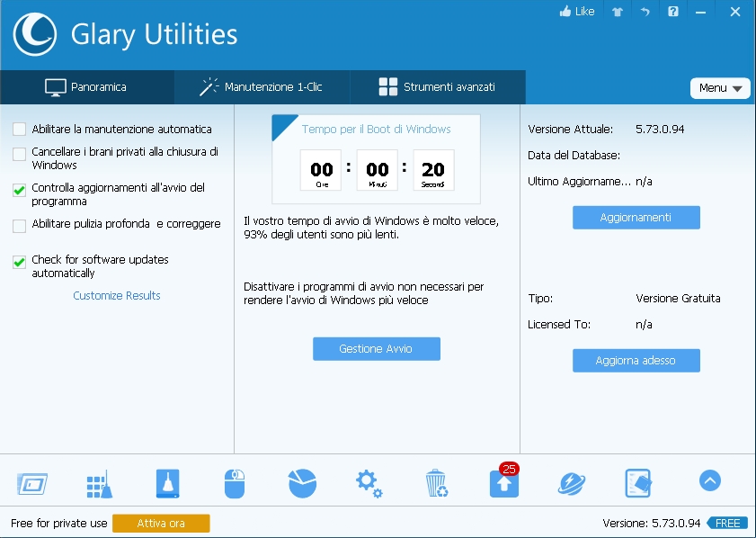This screenshot has width=756, height=538.
Task: Open Software Update icon with 25 badge
Action: tap(504, 481)
